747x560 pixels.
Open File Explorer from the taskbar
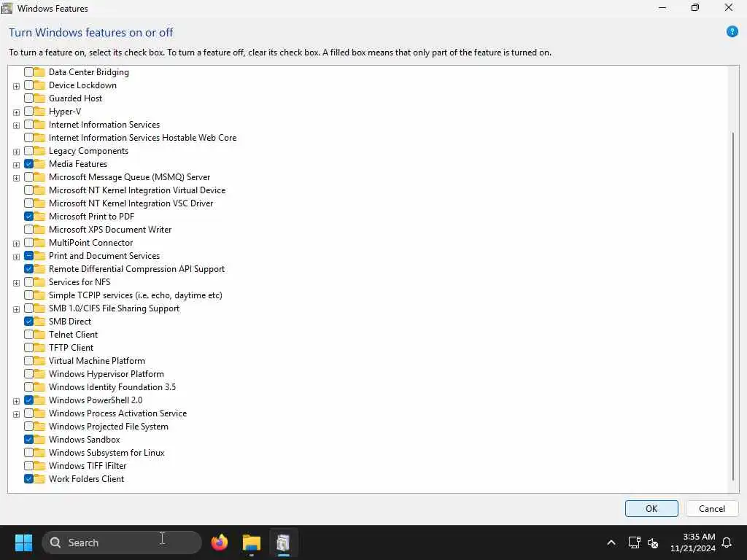point(252,542)
